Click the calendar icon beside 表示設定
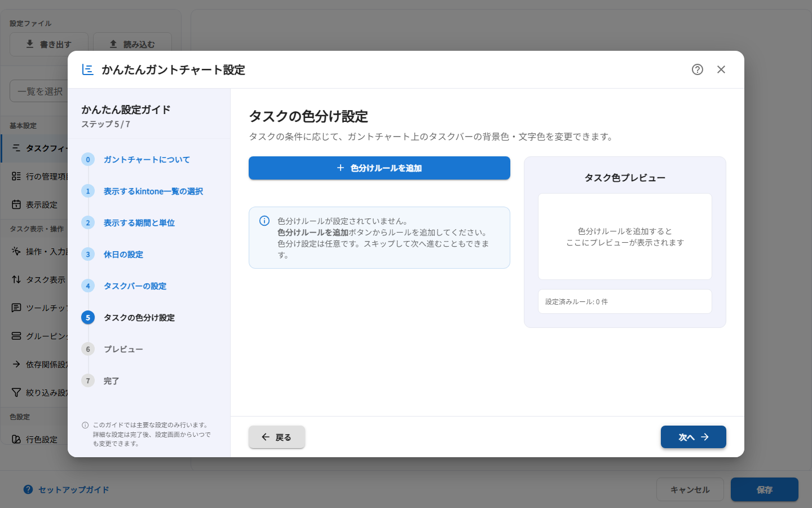 [x=16, y=204]
